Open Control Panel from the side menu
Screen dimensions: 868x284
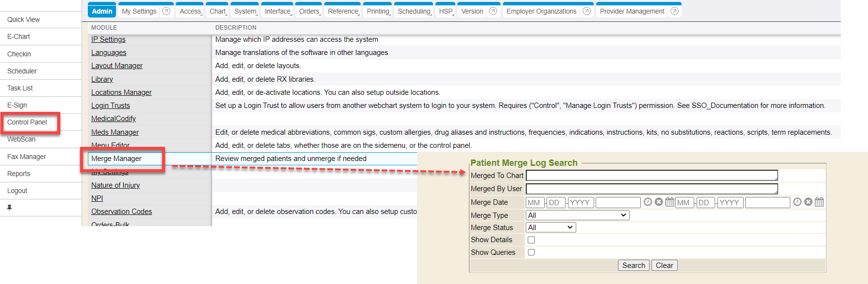27,122
